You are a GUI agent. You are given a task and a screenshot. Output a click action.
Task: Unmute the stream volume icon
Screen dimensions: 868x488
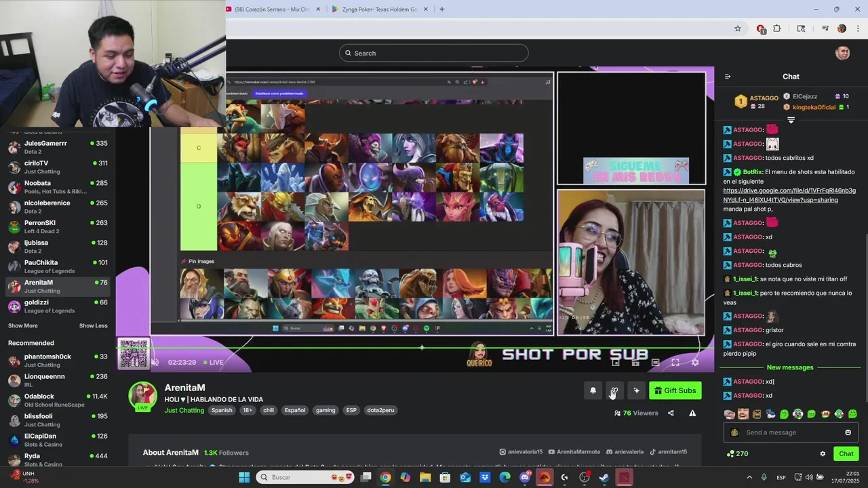155,363
